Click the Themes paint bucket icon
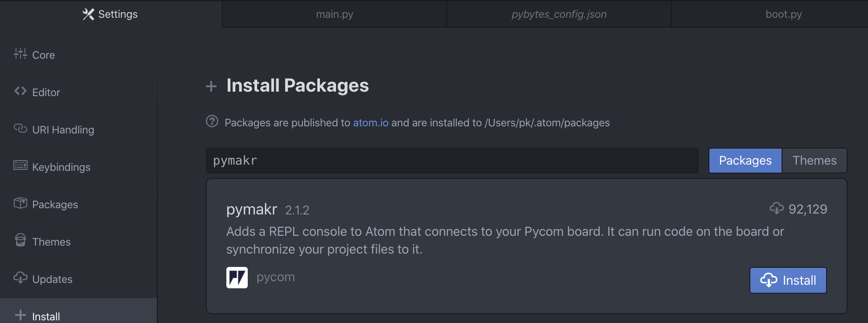The image size is (868, 323). pyautogui.click(x=20, y=240)
